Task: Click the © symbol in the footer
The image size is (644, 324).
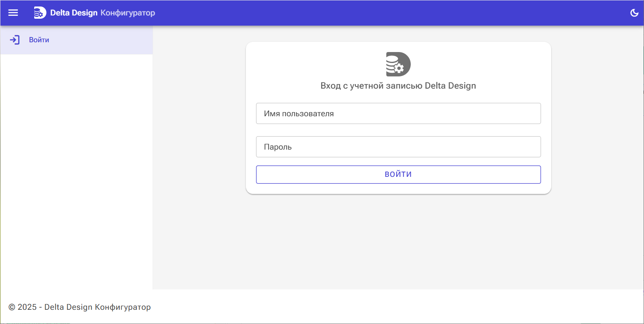Action: pos(12,307)
